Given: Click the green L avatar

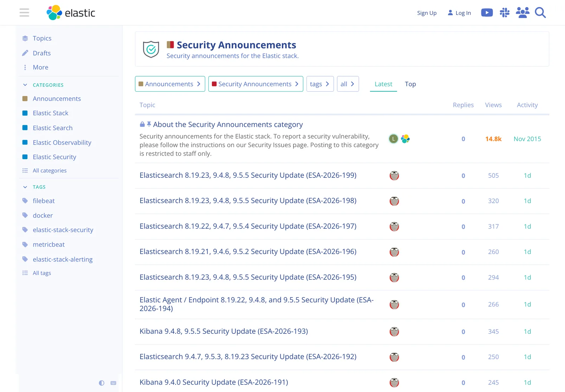Looking at the screenshot, I should (x=393, y=139).
